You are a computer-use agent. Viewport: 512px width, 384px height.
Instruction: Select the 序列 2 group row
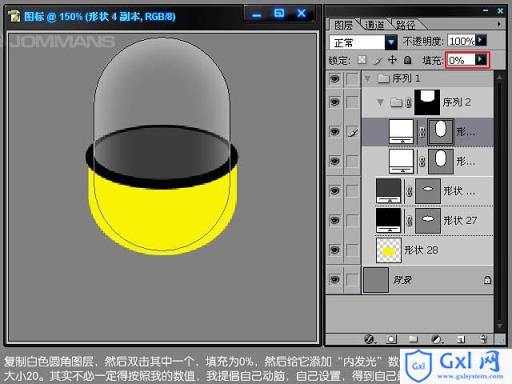427,102
